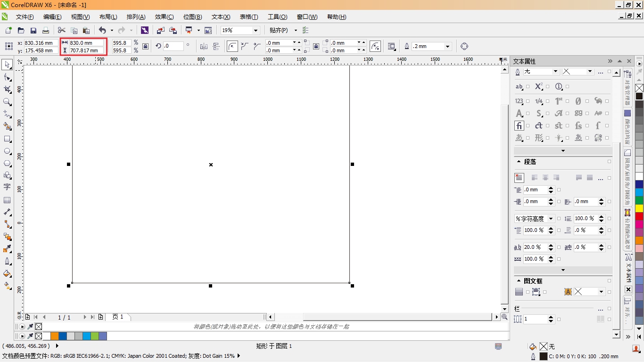Save the document via floppy icon

tap(33, 30)
